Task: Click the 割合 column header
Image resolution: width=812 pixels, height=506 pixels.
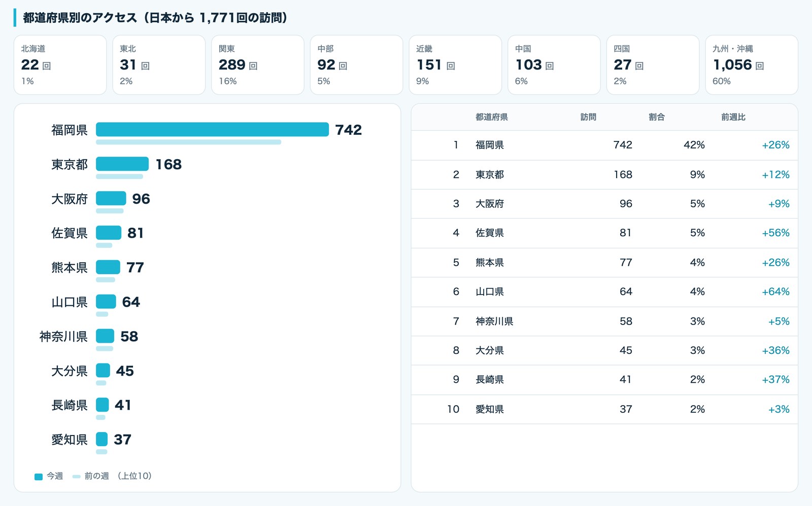Action: (x=657, y=117)
